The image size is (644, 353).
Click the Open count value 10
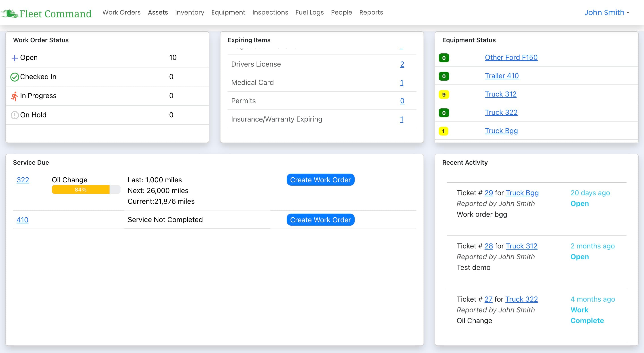pos(173,57)
